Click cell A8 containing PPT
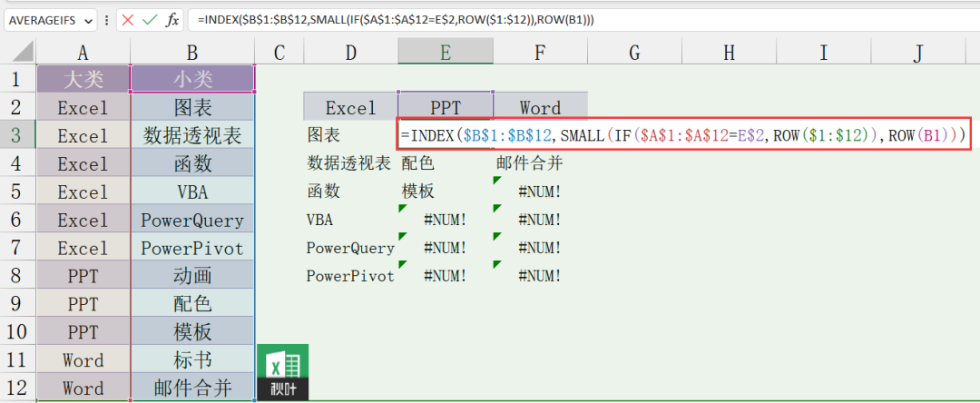The height and width of the screenshot is (403, 980). tap(83, 276)
